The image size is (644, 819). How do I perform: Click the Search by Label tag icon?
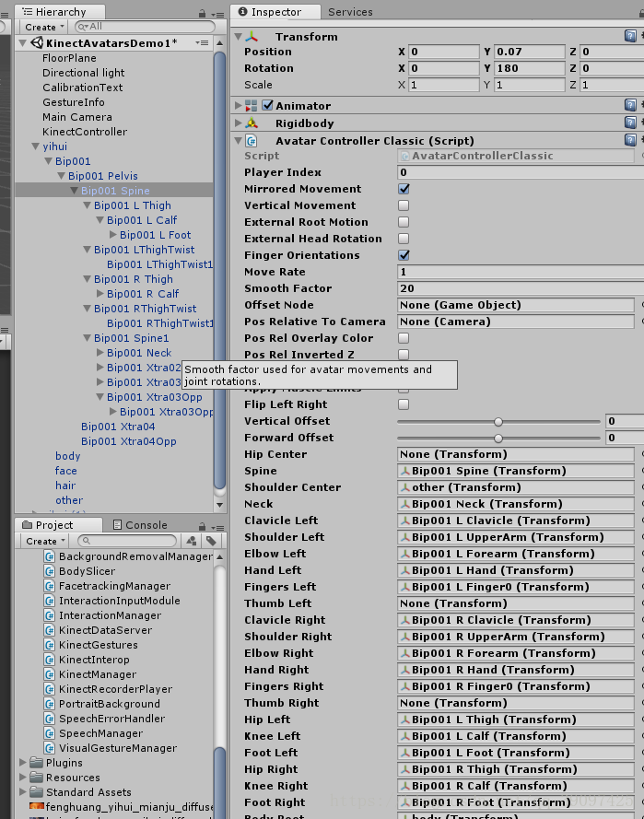point(211,541)
